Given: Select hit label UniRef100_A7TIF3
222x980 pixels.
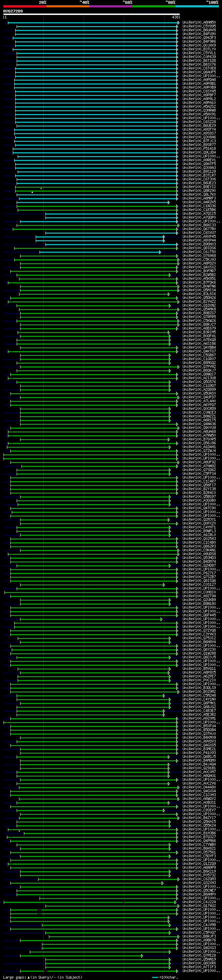Looking at the screenshot, I should tap(199, 967).
